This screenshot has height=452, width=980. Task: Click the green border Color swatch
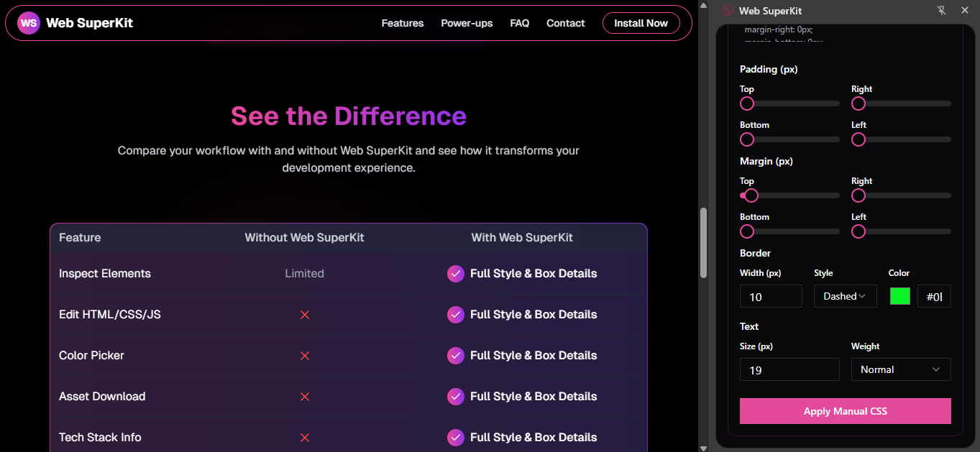(x=899, y=295)
